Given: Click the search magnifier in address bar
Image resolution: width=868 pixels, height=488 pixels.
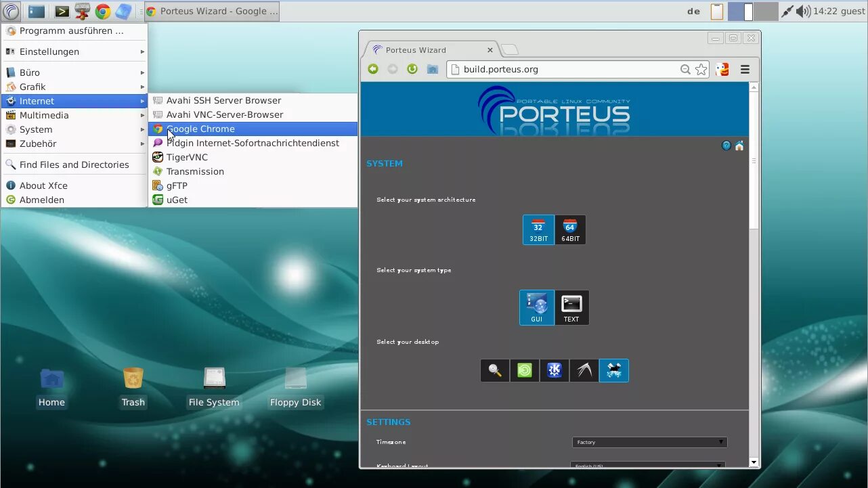Looking at the screenshot, I should (x=685, y=69).
